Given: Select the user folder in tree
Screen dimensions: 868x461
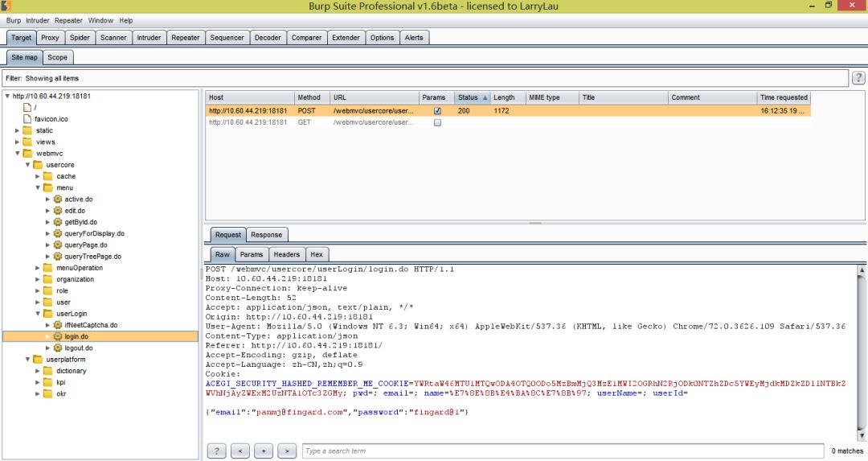Looking at the screenshot, I should [x=63, y=303].
